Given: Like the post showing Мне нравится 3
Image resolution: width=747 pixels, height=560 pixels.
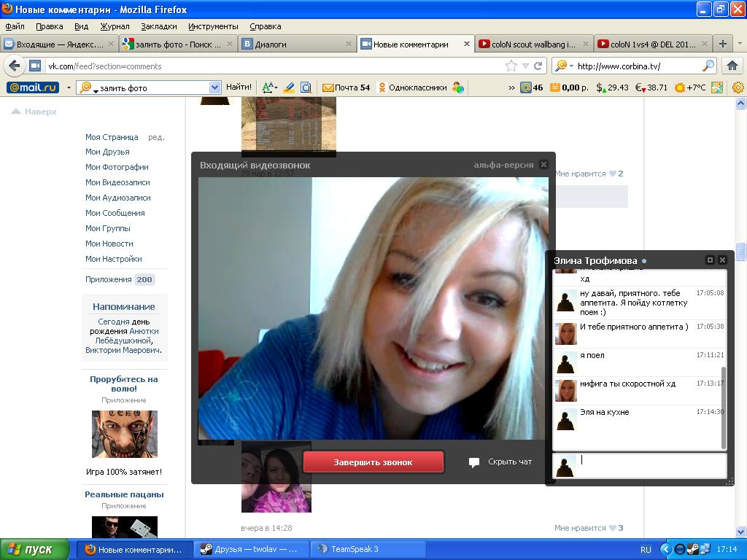Looking at the screenshot, I should (589, 528).
